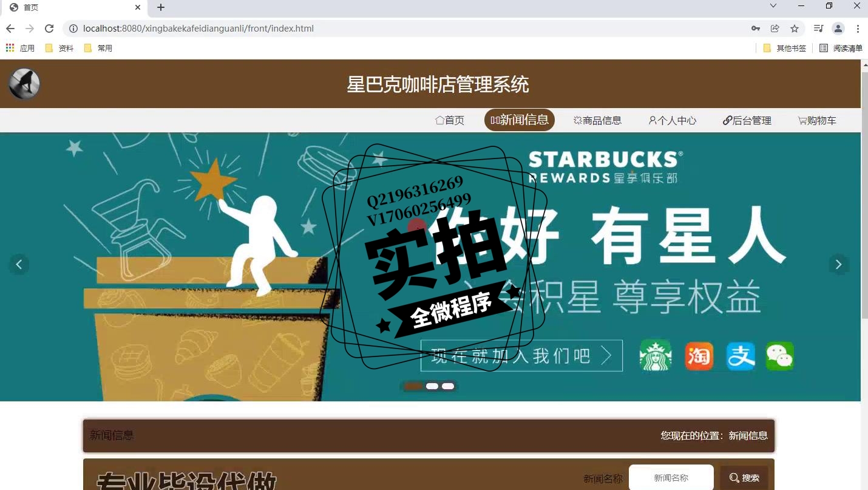Click the 您现在的位置：新闻信息 breadcrumb
Viewport: 868px width, 490px height.
pyautogui.click(x=714, y=435)
